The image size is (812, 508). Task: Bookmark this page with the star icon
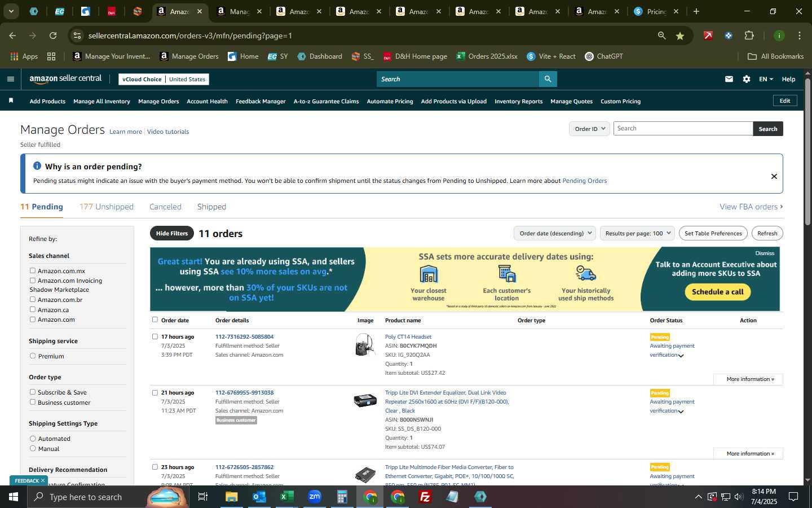(680, 36)
